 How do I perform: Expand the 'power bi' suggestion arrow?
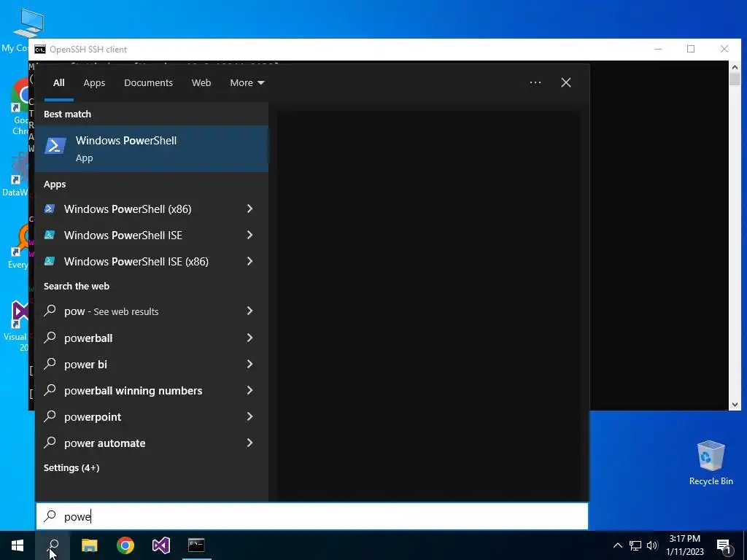coord(249,364)
